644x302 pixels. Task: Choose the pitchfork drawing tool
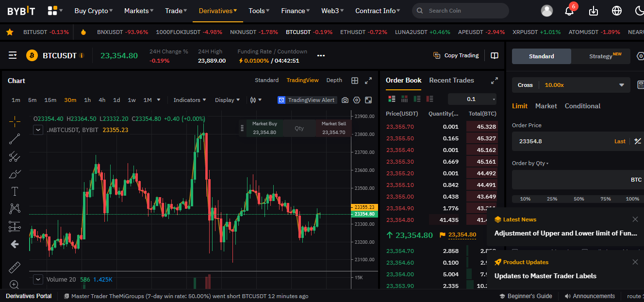pos(15,156)
